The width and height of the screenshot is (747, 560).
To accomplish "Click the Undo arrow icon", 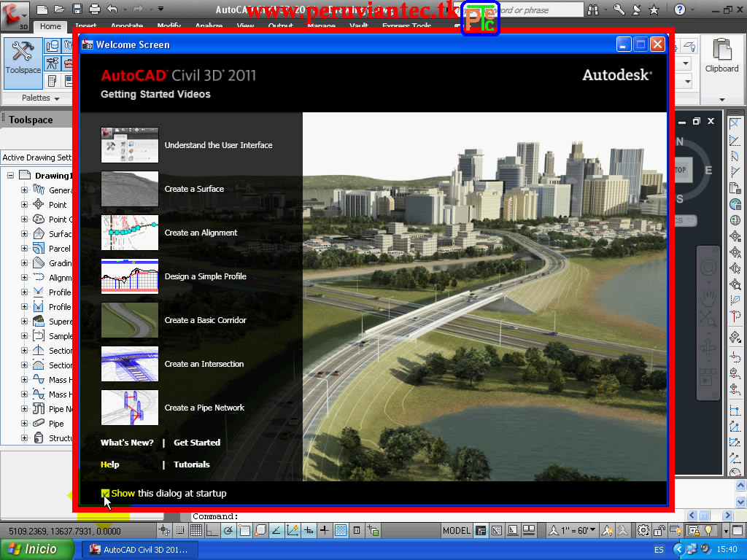I will pos(112,9).
